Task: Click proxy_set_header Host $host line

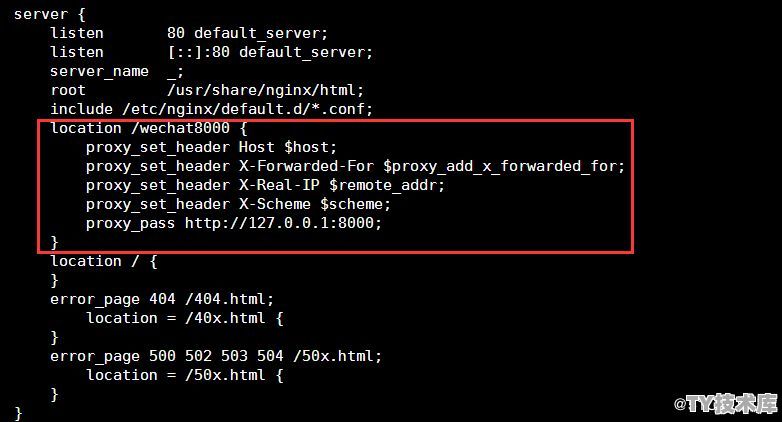Action: coord(211,147)
